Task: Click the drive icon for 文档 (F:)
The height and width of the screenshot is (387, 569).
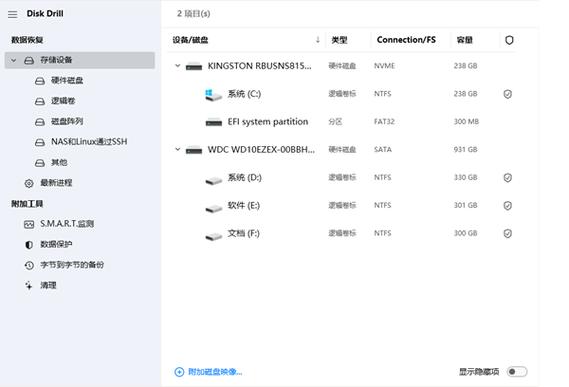Action: click(214, 236)
